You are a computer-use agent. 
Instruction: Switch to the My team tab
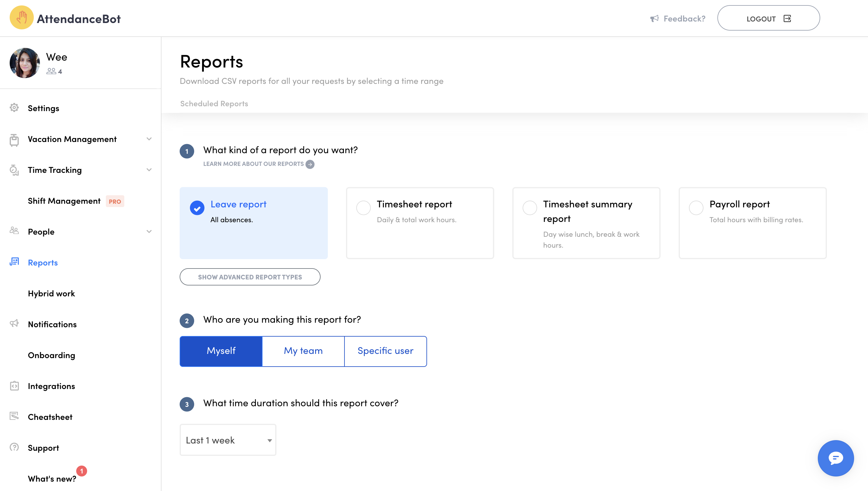click(303, 351)
